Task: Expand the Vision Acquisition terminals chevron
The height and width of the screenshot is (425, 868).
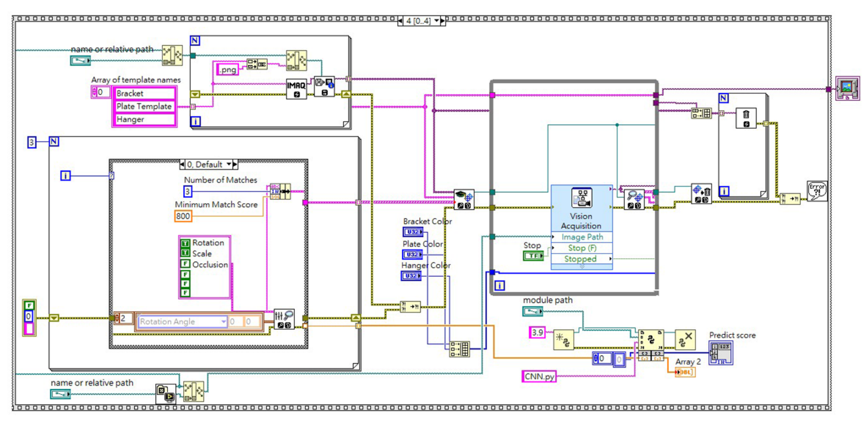Action: (582, 267)
